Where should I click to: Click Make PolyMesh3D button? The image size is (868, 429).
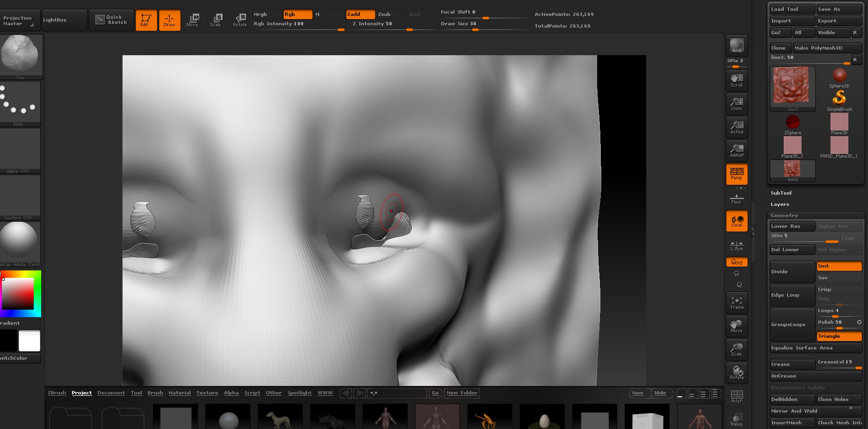coord(827,48)
